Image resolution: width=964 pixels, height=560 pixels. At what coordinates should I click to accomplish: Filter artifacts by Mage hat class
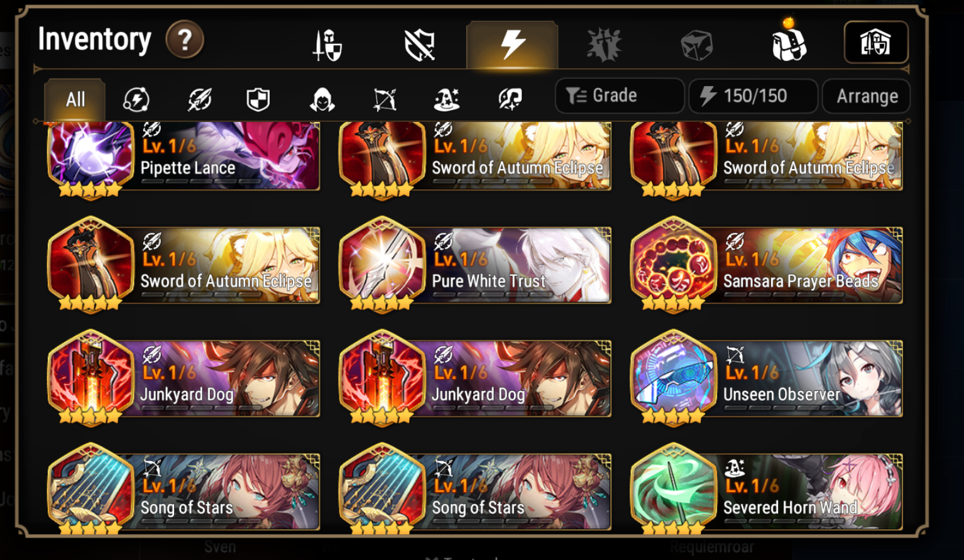[x=447, y=99]
